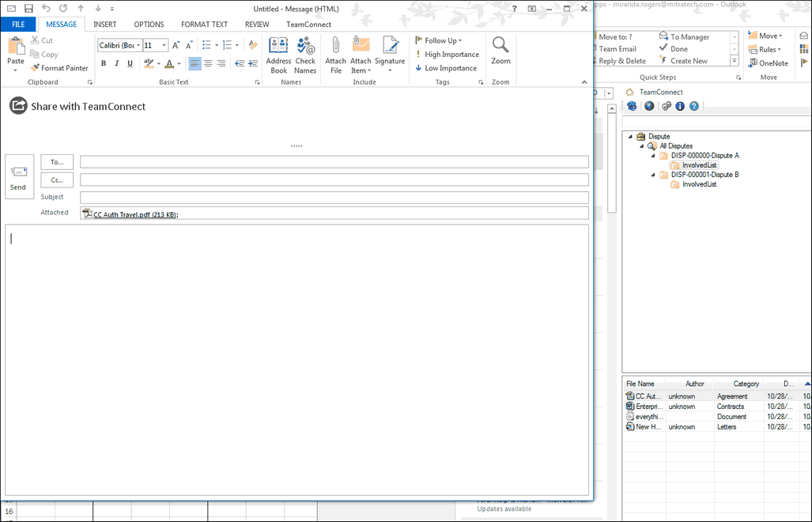Screen dimensions: 812x522
Task: Click the Grow Font icon
Action: tap(176, 45)
